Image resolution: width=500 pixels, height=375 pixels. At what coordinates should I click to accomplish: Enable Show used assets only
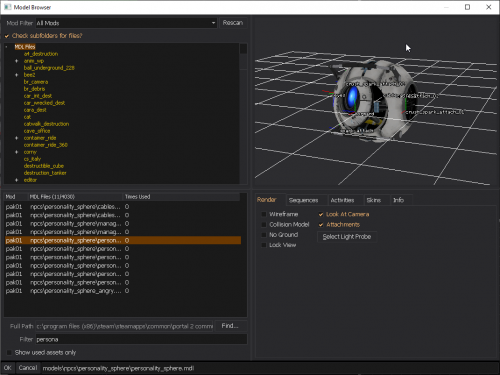coord(9,353)
